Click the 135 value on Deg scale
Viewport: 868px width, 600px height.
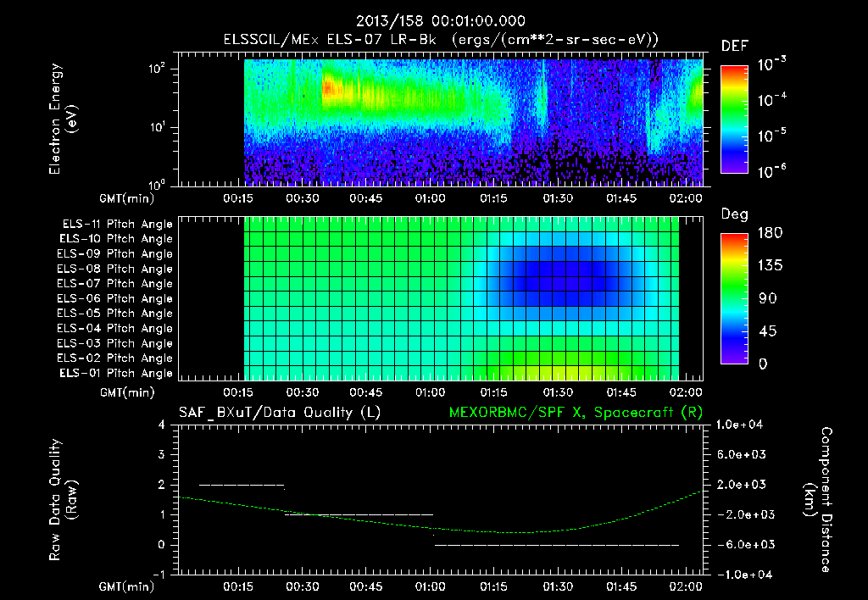point(770,266)
